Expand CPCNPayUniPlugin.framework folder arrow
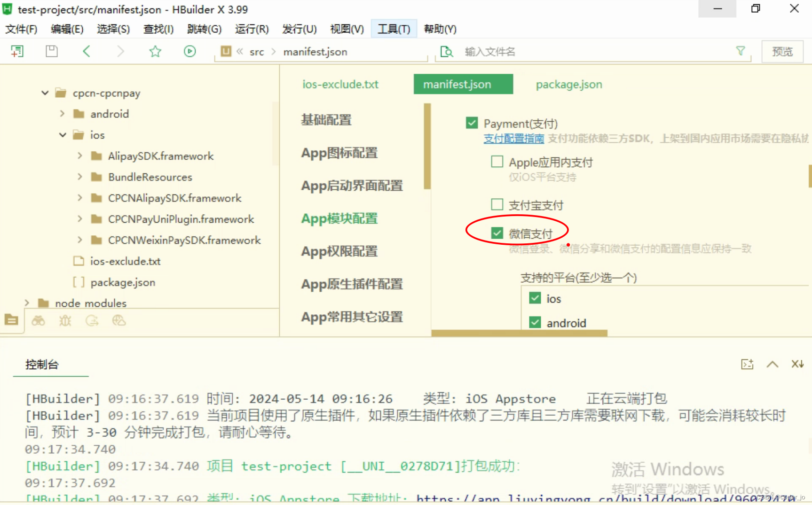 [79, 219]
